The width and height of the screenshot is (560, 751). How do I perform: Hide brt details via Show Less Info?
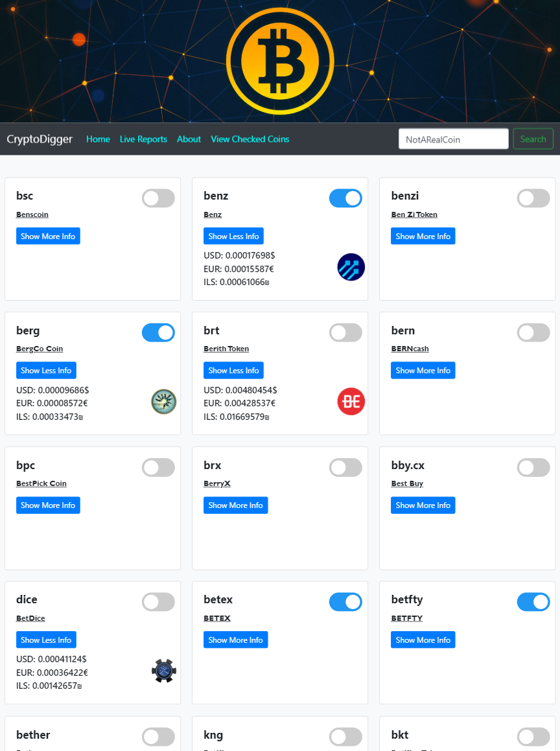point(233,370)
